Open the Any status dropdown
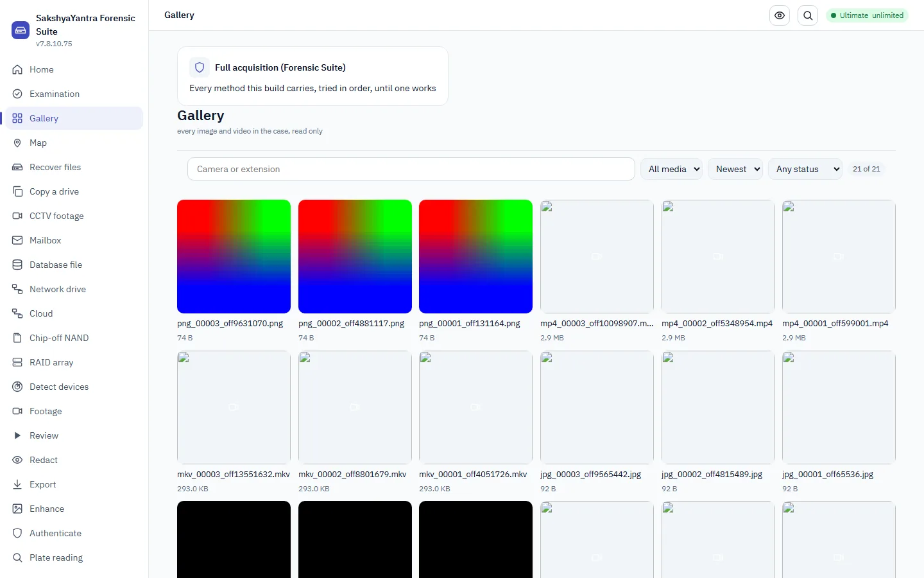Screen dimensions: 924x578 coord(805,169)
